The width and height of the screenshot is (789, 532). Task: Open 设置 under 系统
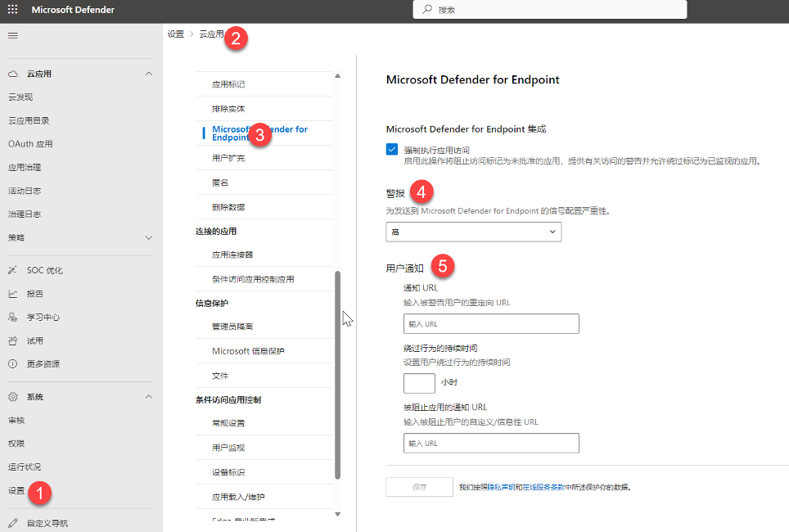16,490
